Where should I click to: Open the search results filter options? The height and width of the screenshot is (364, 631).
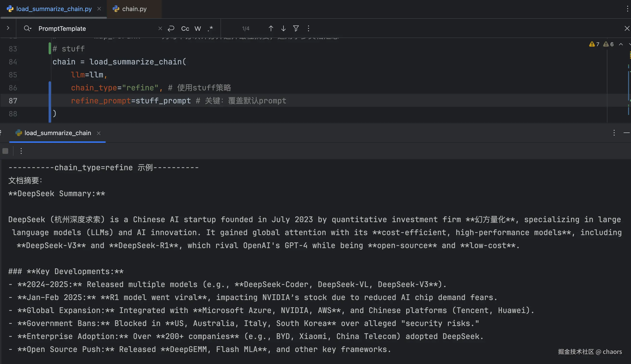point(296,29)
